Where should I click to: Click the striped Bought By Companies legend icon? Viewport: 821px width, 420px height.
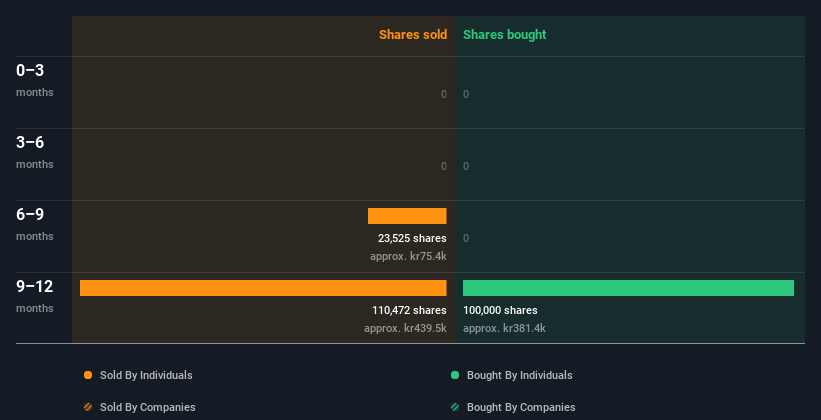point(455,407)
